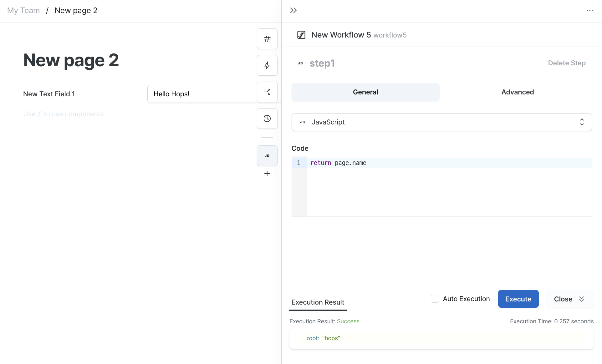The height and width of the screenshot is (364, 602).
Task: Click the transform/swap arrows icon
Action: point(267,92)
